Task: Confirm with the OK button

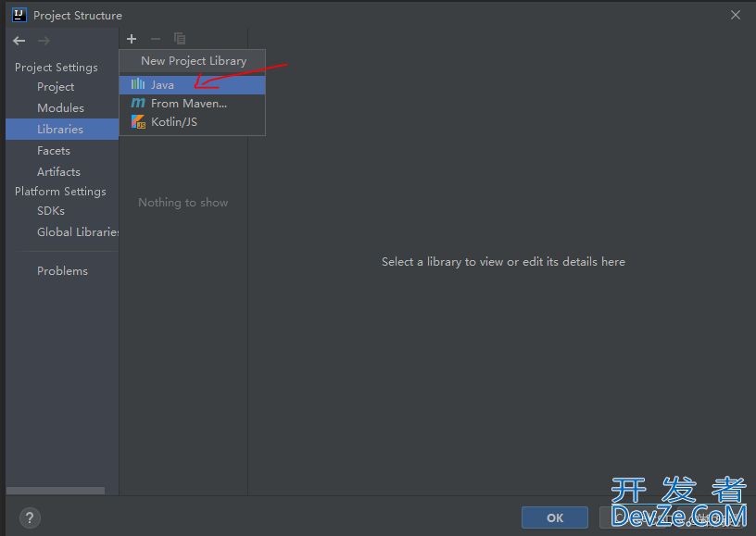Action: tap(555, 517)
